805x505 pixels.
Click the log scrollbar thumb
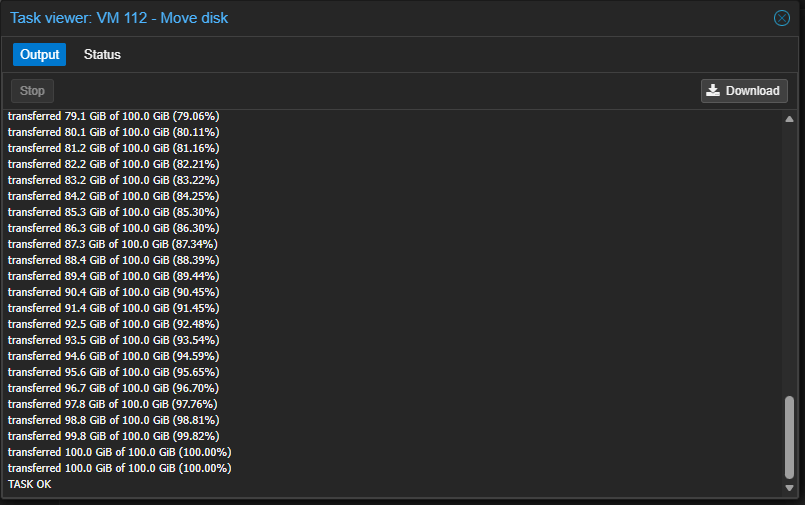pyautogui.click(x=789, y=436)
